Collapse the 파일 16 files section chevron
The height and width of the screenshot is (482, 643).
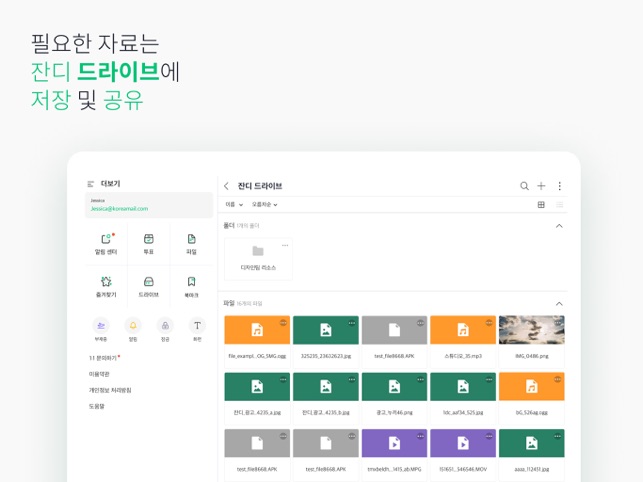pyautogui.click(x=559, y=304)
